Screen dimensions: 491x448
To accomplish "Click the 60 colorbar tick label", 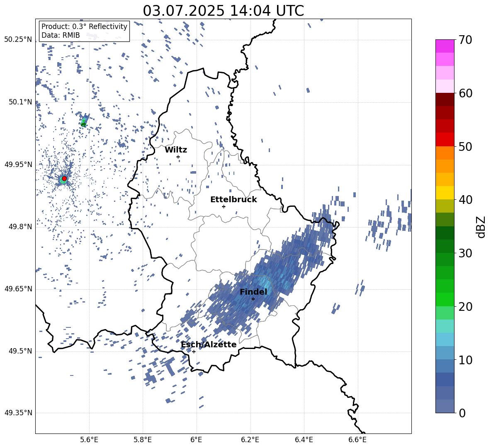I will (x=465, y=93).
